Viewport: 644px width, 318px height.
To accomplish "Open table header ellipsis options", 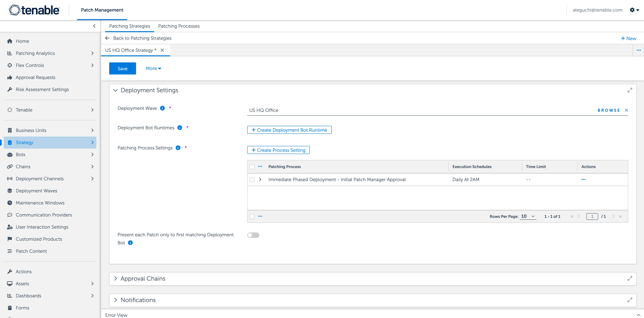I will (x=260, y=167).
